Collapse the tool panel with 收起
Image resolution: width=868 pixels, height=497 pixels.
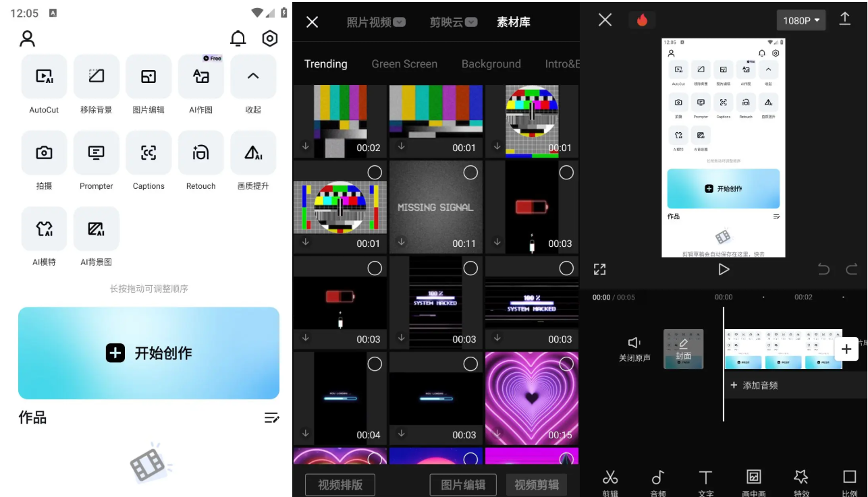tap(252, 76)
